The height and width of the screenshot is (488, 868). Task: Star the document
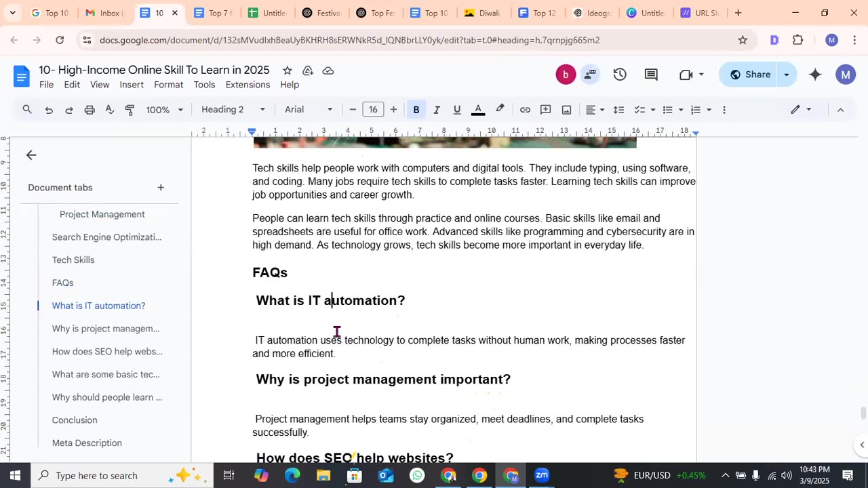(288, 70)
